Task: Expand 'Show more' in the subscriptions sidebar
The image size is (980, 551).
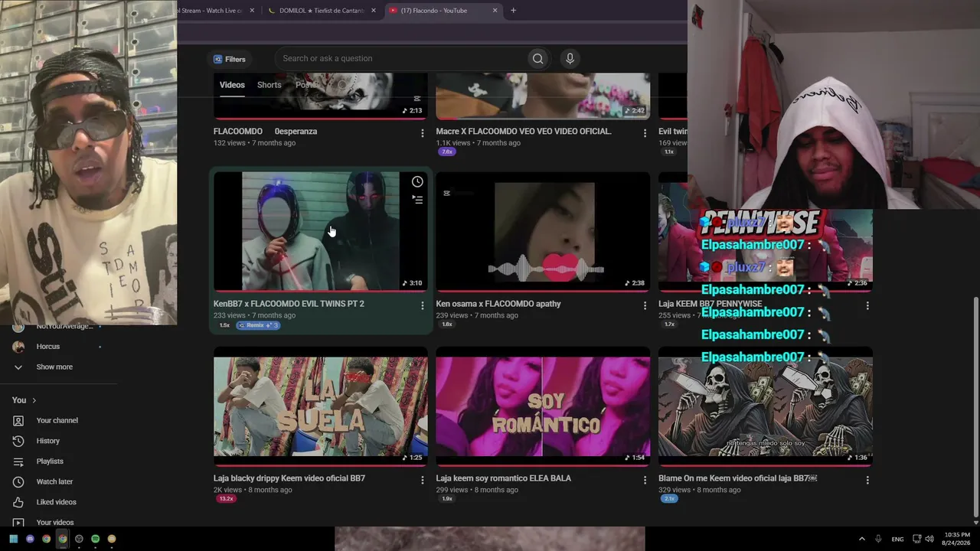Action: (54, 367)
